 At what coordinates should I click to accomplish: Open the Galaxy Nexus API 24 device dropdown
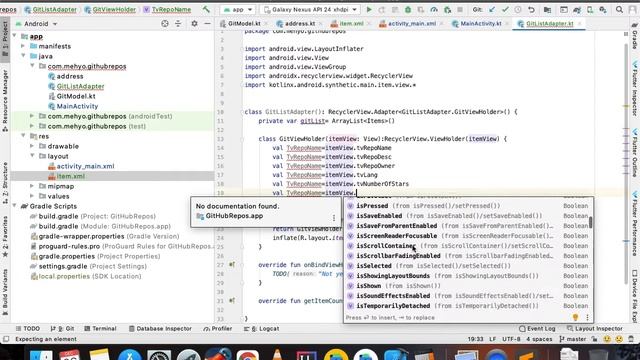[x=310, y=9]
